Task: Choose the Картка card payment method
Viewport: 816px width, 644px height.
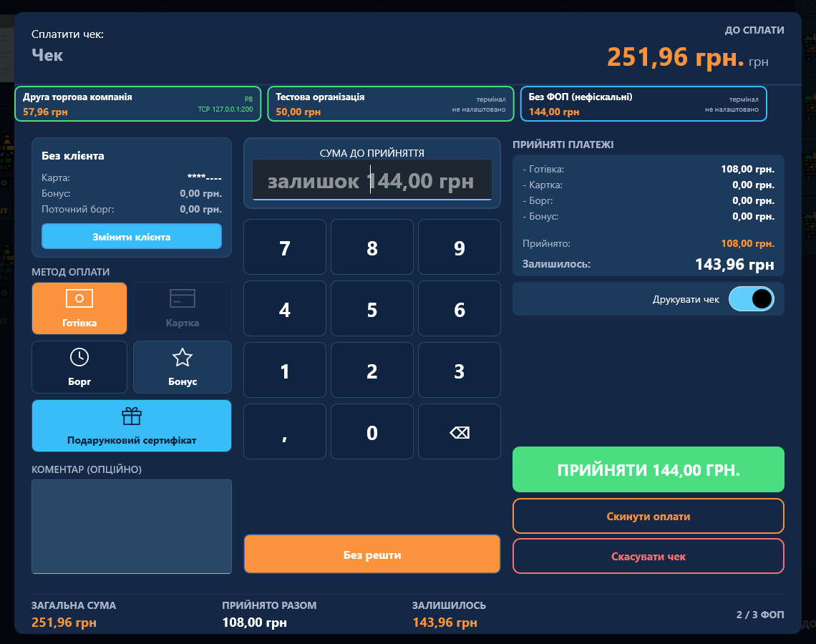Action: (x=182, y=308)
